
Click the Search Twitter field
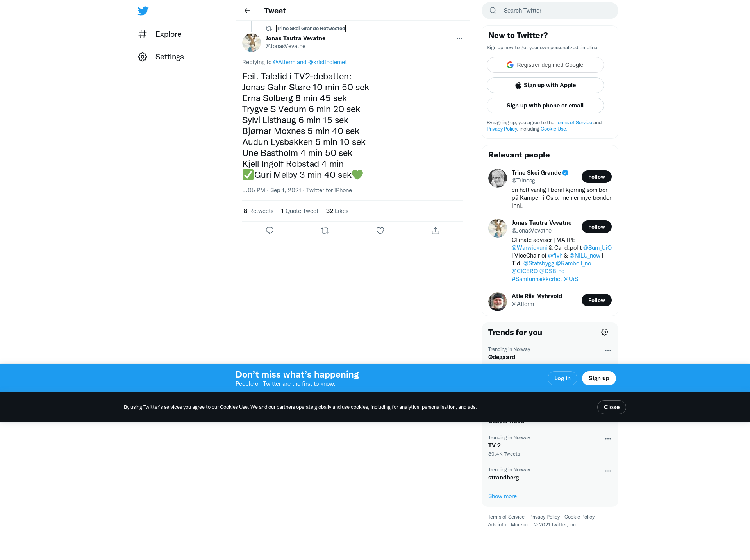click(550, 11)
